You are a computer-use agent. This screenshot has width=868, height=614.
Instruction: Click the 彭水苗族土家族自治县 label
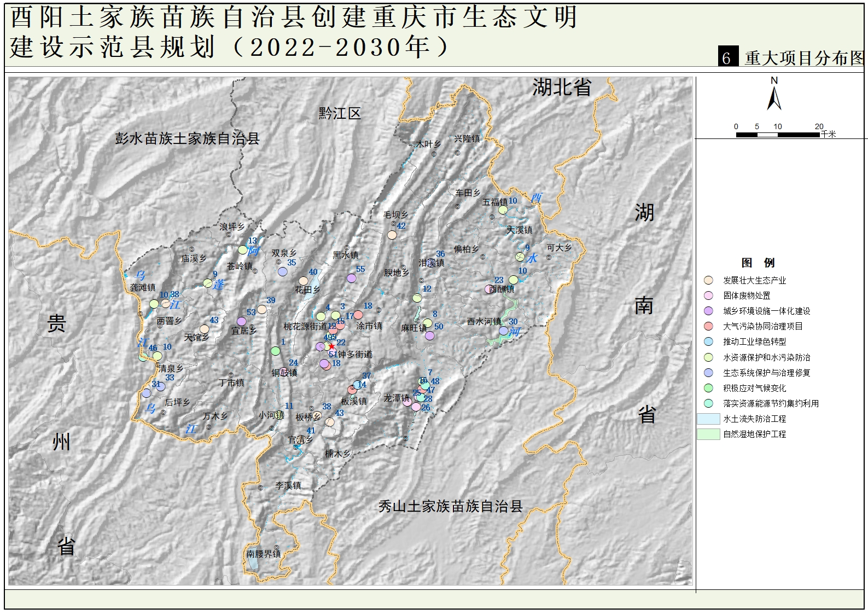click(x=187, y=138)
